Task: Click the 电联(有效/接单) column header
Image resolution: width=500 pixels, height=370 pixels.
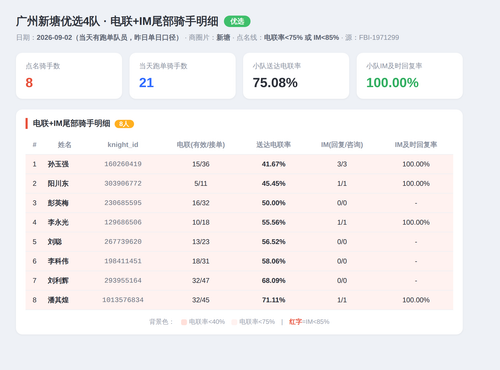Action: point(201,145)
